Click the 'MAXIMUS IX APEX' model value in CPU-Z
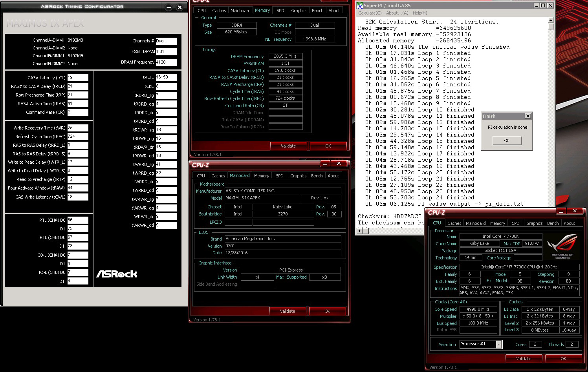This screenshot has width=588, height=372. click(x=262, y=198)
